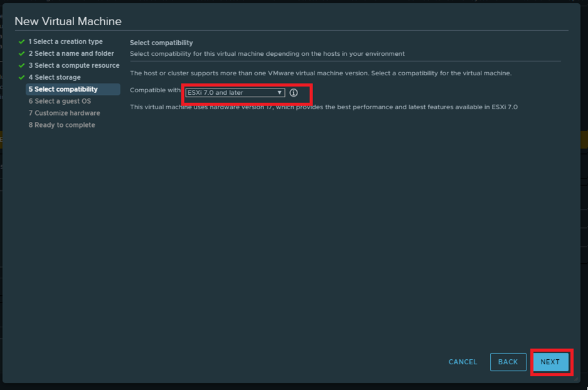Cancel the New Virtual Machine wizard
The width and height of the screenshot is (588, 390).
(462, 362)
